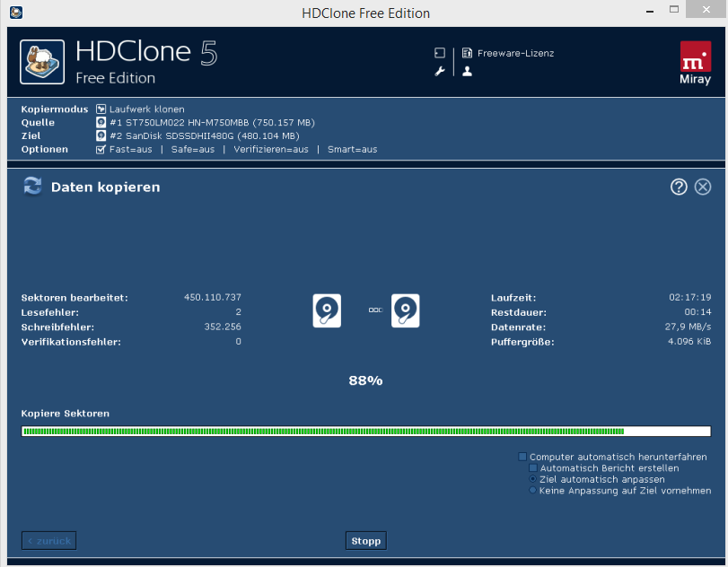Minimize the HDClone window
The height and width of the screenshot is (567, 728).
click(x=650, y=11)
